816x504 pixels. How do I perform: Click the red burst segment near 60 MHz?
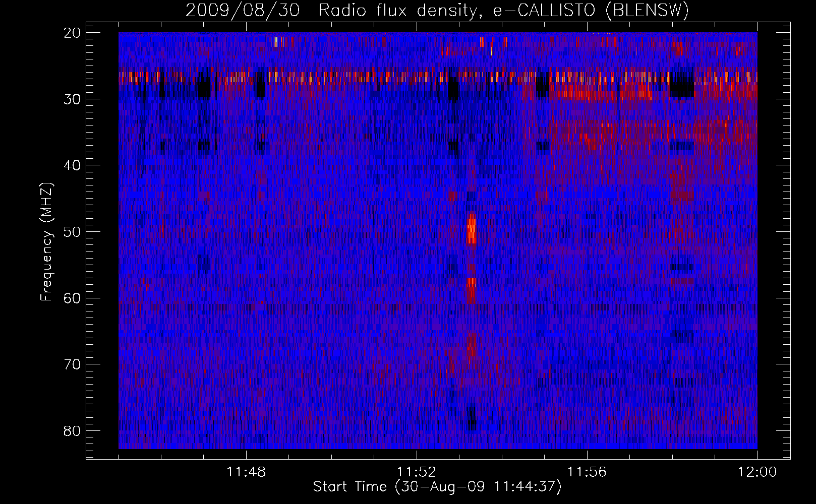(471, 290)
